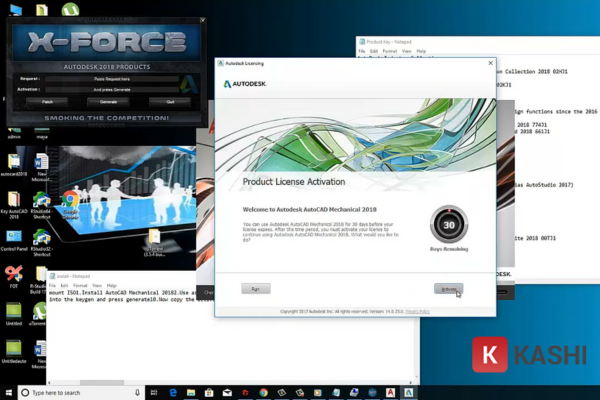The height and width of the screenshot is (400, 600).
Task: Click the Windows Start button
Action: (9, 393)
